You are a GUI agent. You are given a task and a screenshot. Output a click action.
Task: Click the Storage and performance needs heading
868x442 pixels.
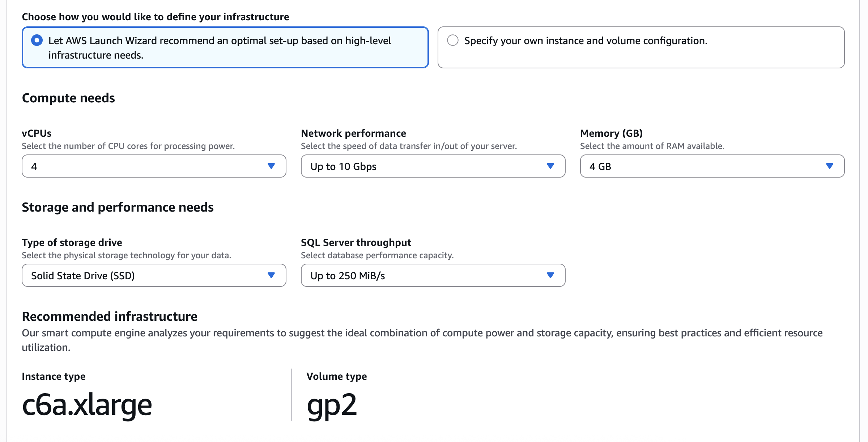click(118, 207)
